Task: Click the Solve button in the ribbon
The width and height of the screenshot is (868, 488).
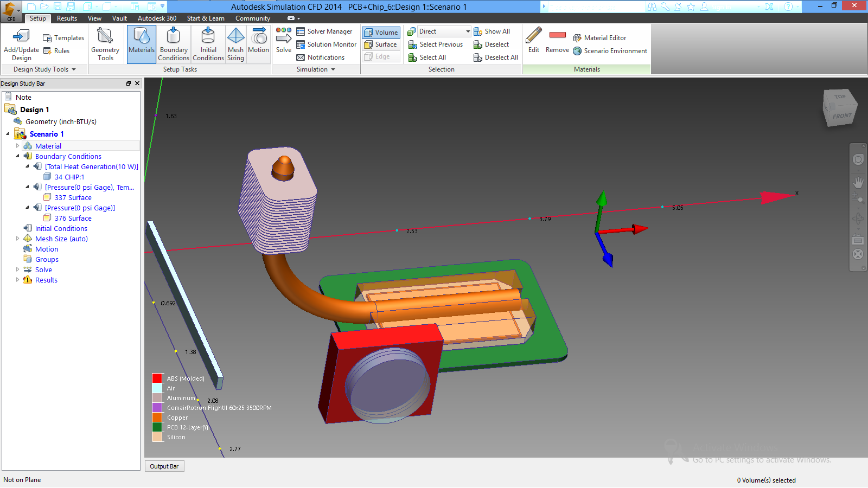Action: tap(284, 41)
